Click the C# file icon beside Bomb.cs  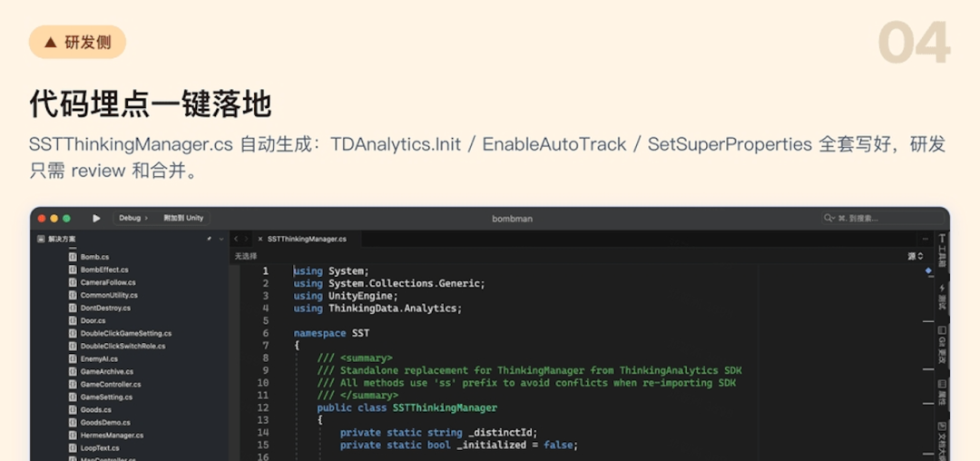tap(73, 257)
